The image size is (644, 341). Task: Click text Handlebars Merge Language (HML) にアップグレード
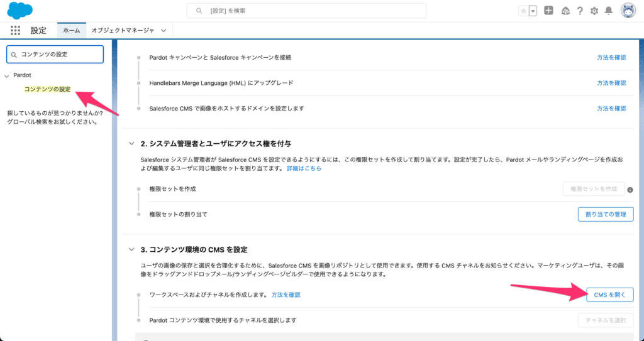(221, 83)
